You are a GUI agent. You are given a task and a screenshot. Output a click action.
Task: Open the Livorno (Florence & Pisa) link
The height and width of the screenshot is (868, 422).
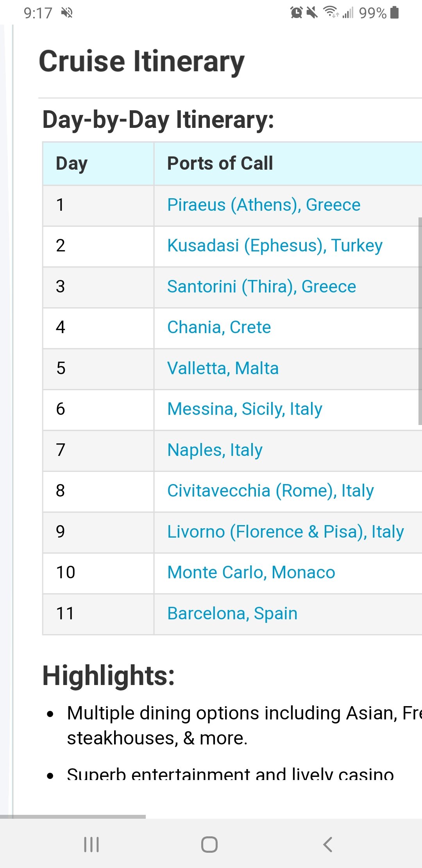click(x=285, y=532)
